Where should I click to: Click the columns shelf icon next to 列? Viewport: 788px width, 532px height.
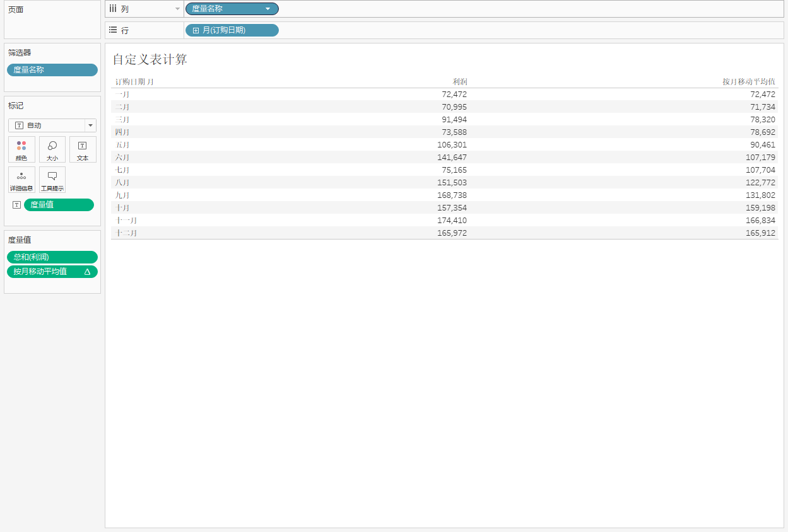tap(112, 9)
